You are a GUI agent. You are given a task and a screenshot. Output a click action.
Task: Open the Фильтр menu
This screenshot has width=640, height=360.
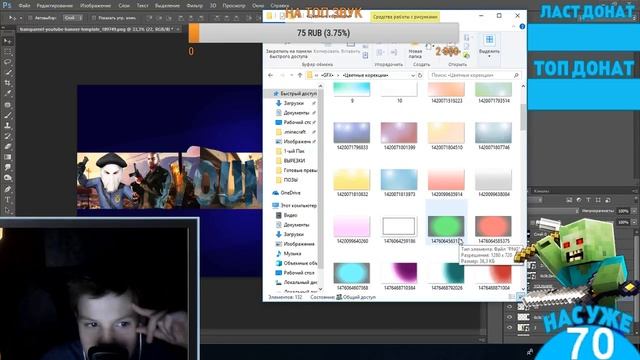tap(194, 6)
